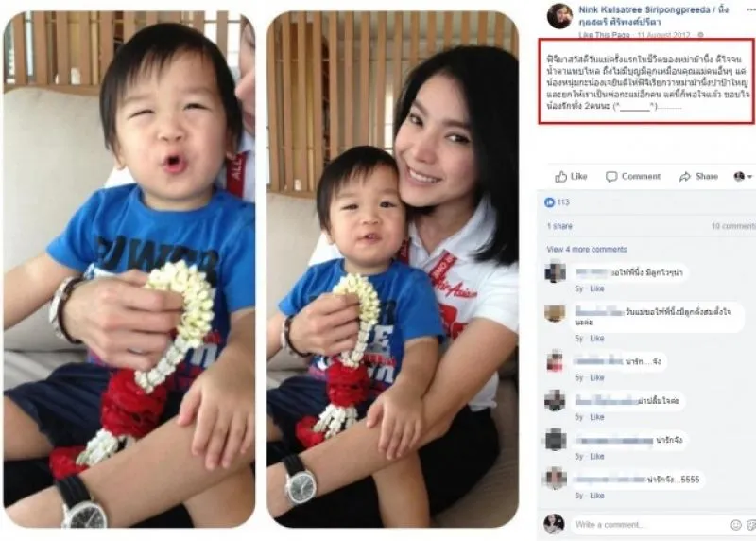Open the Comment speech bubble action

click(633, 177)
